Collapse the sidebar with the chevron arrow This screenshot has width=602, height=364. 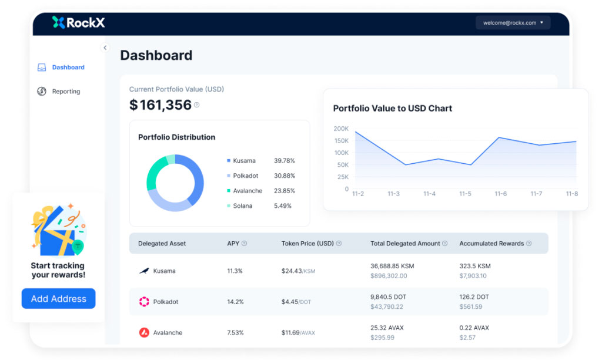tap(105, 48)
